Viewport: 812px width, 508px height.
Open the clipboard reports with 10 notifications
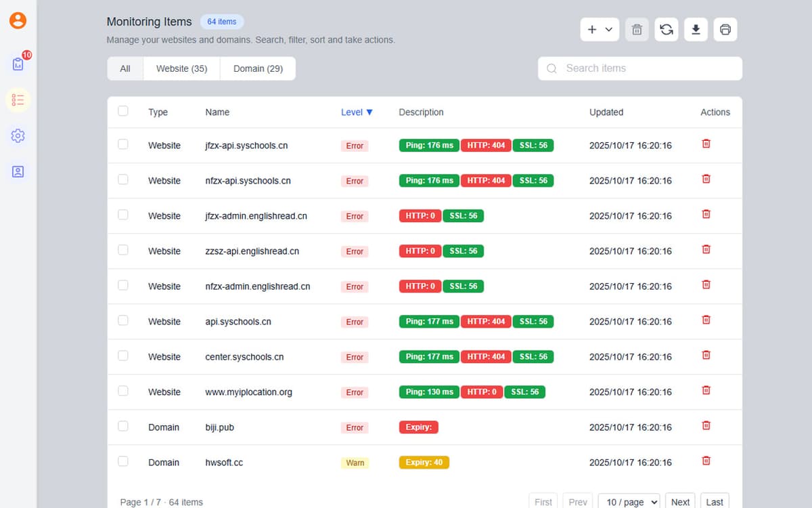tap(18, 64)
